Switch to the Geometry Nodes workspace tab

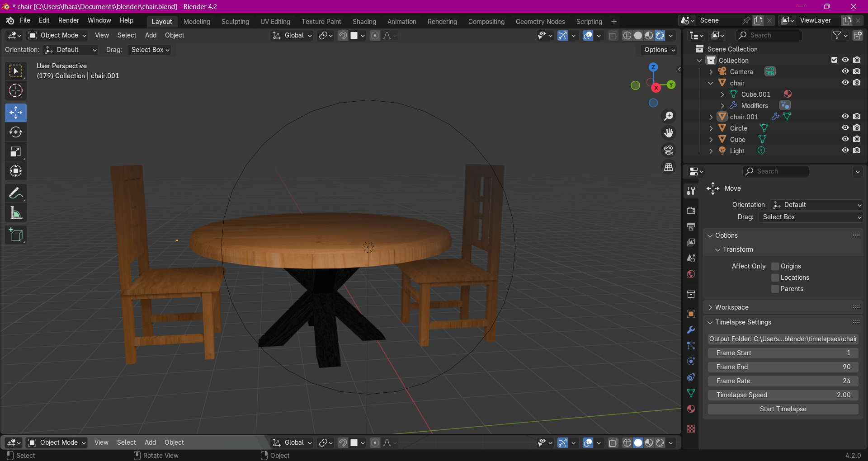[x=540, y=22]
